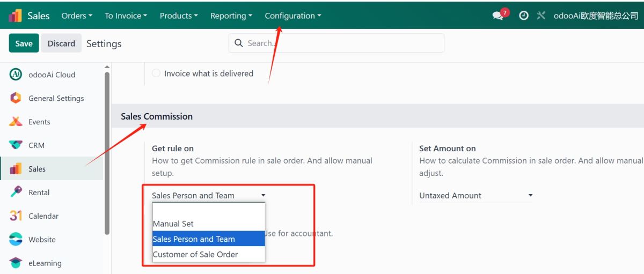Image resolution: width=644 pixels, height=274 pixels.
Task: Open the activities clock icon
Action: (x=524, y=16)
